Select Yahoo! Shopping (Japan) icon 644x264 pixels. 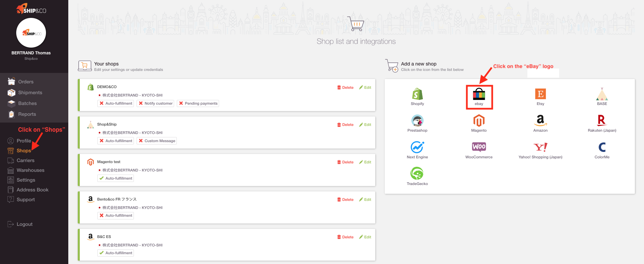(540, 147)
